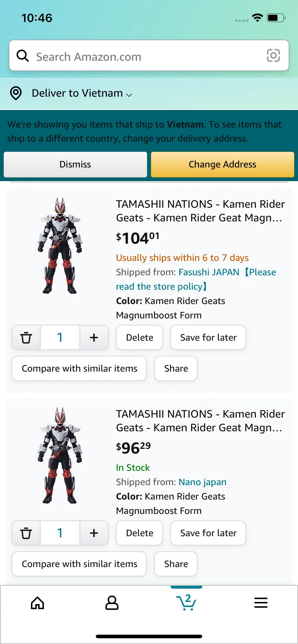Type in the Search Amazon.com field
Viewport: 298px width, 644px height.
click(144, 56)
